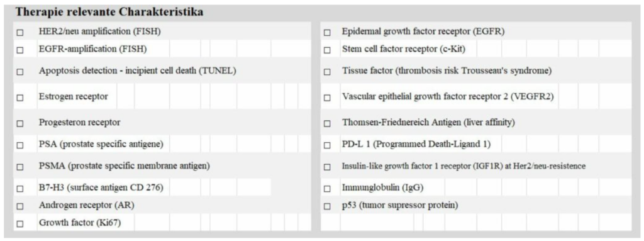Enable the Androgen receptor (AR) checkbox
The height and width of the screenshot is (241, 644).
click(20, 206)
